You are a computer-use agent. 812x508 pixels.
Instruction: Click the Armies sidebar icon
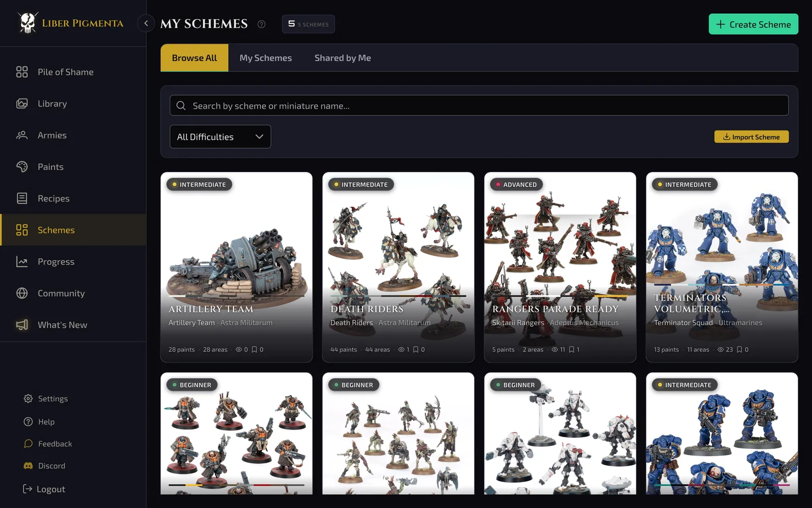22,135
